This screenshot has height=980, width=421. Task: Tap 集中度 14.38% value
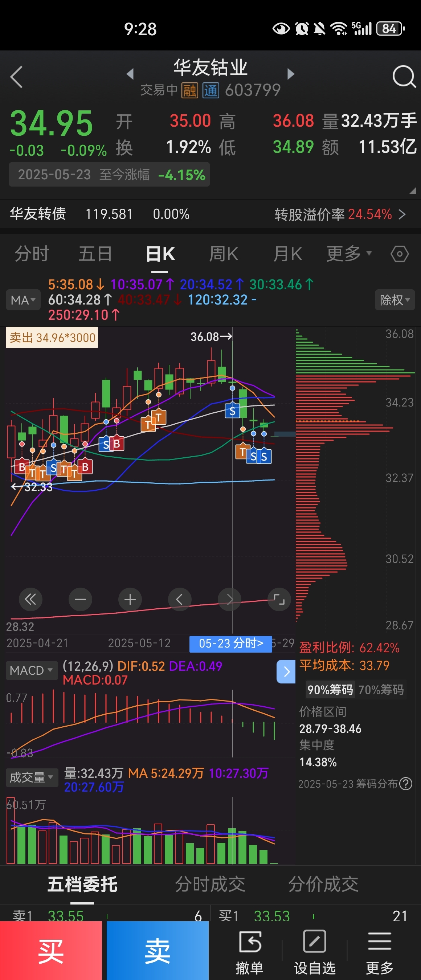click(318, 762)
